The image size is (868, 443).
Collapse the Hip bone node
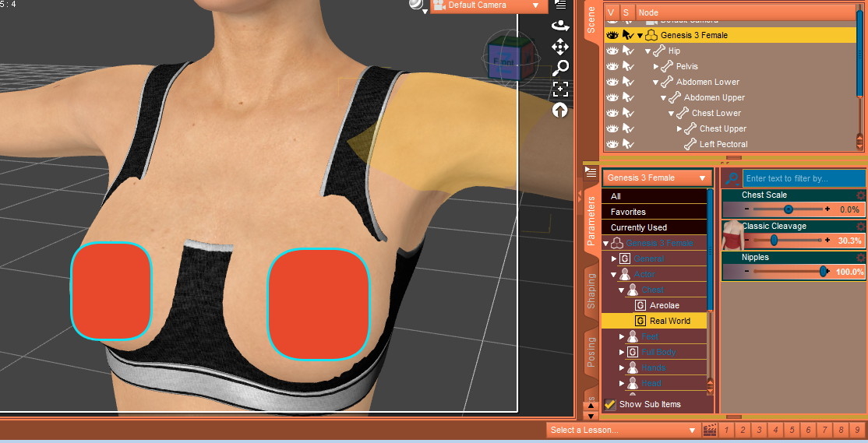[x=647, y=51]
